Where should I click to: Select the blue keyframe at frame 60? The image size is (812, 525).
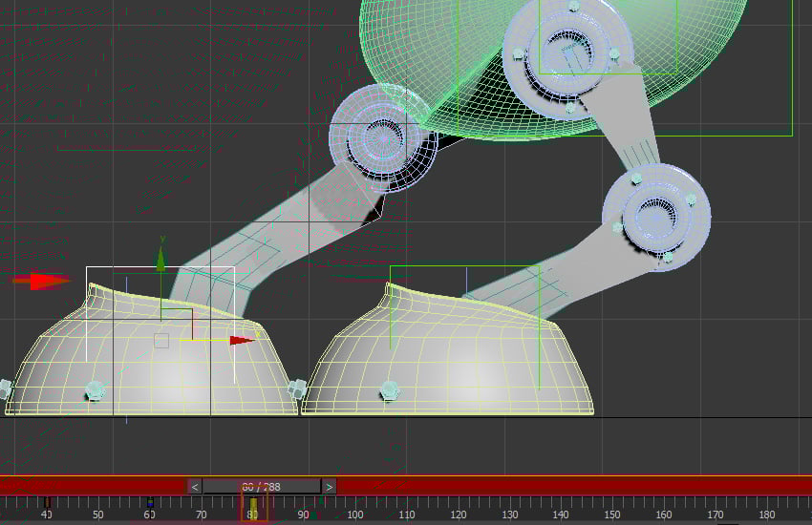(150, 502)
